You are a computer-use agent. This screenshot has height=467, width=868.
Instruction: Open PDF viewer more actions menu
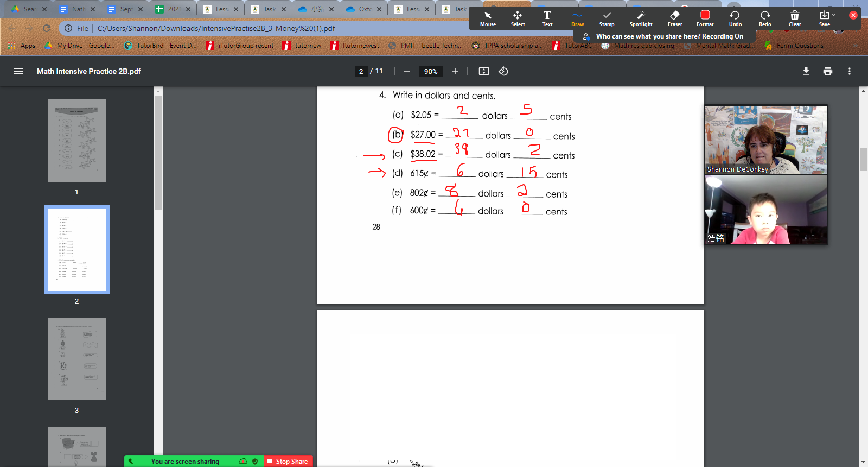click(x=850, y=71)
